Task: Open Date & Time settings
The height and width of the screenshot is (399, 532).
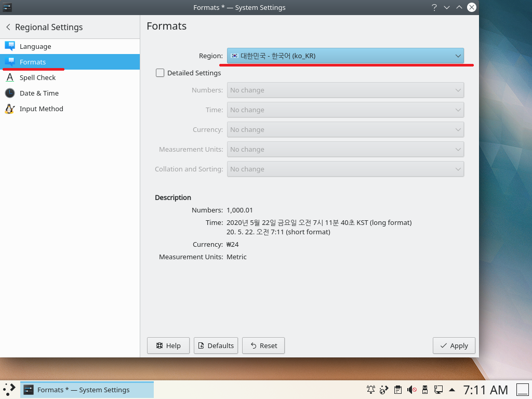Action: (70, 93)
